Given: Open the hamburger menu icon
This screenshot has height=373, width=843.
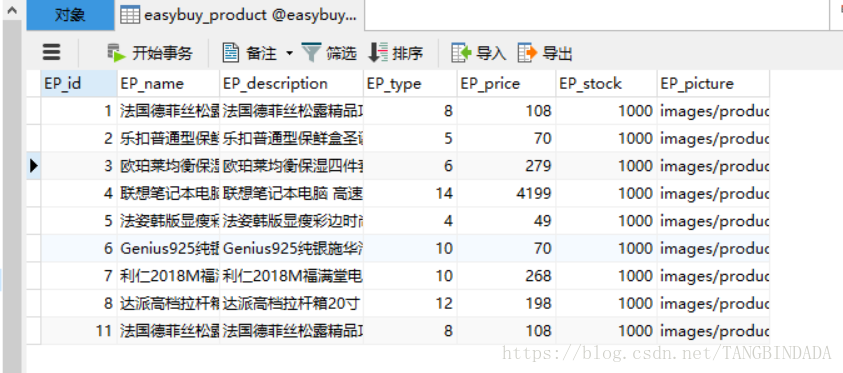Looking at the screenshot, I should (52, 52).
